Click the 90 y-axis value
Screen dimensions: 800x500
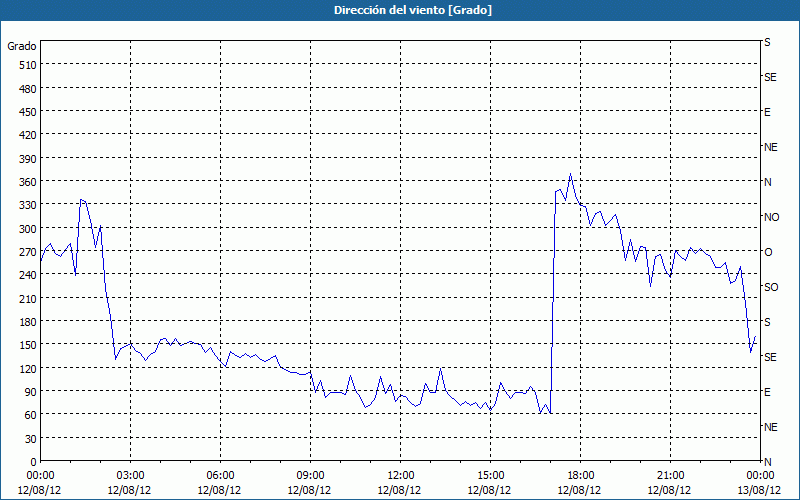(31, 392)
